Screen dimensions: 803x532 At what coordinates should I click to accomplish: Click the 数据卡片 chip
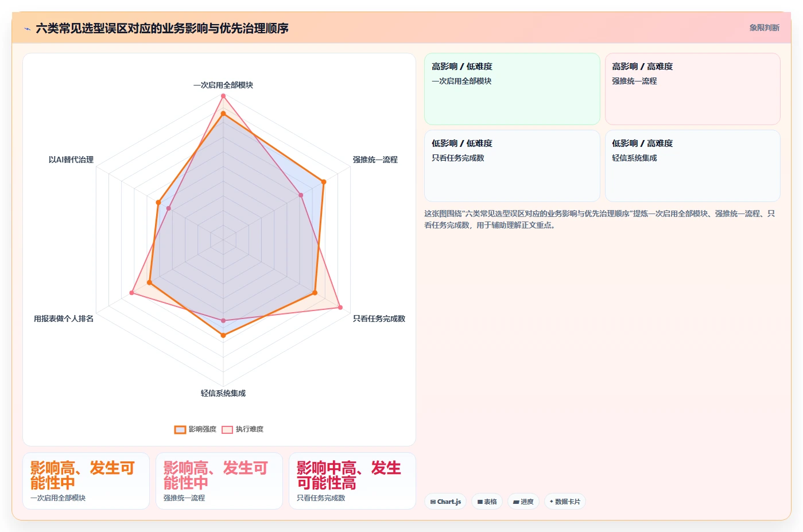click(x=565, y=502)
